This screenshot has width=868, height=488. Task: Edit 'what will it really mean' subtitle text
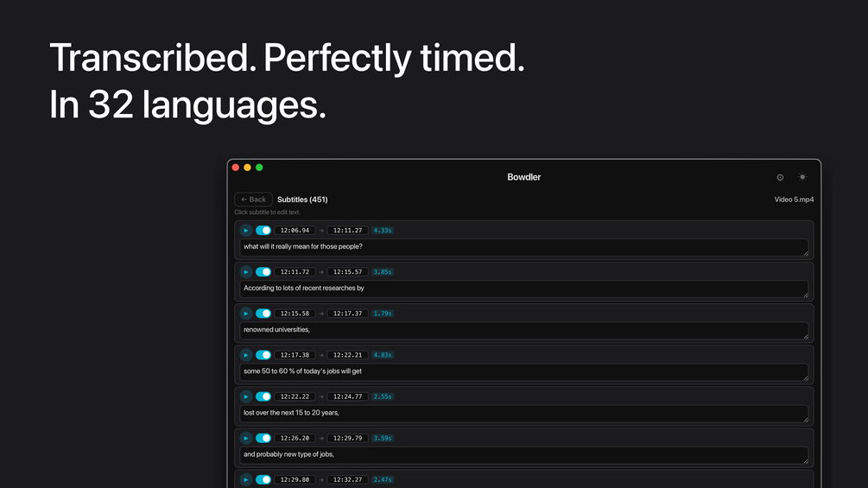523,247
